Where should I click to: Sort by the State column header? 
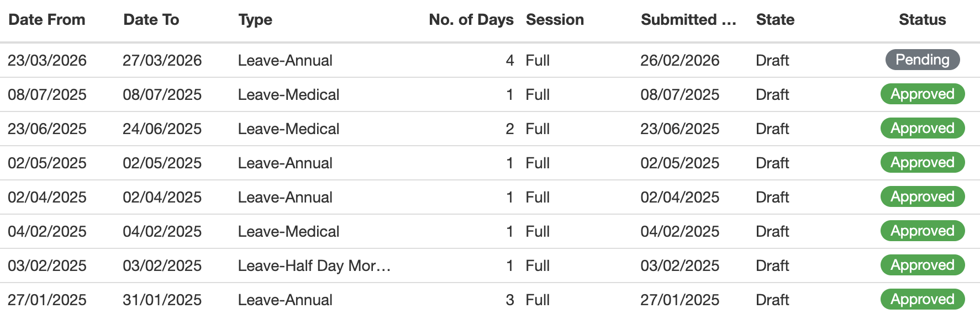tap(775, 20)
